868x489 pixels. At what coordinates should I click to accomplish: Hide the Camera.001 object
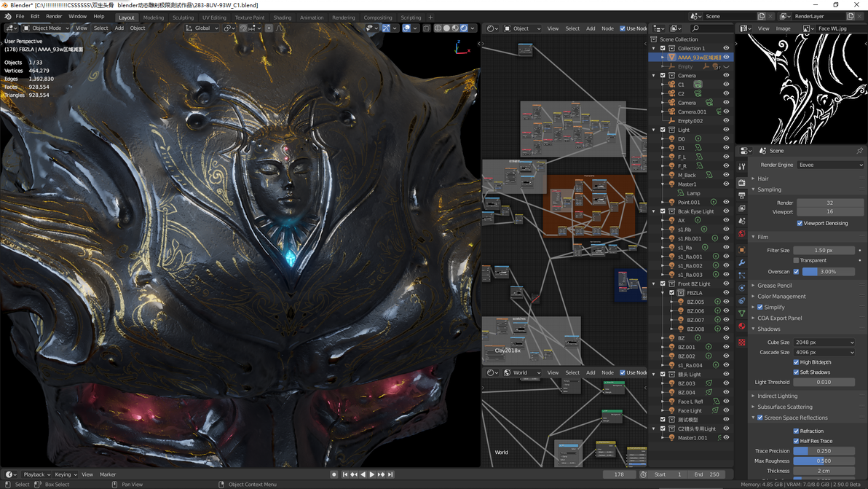[726, 112]
